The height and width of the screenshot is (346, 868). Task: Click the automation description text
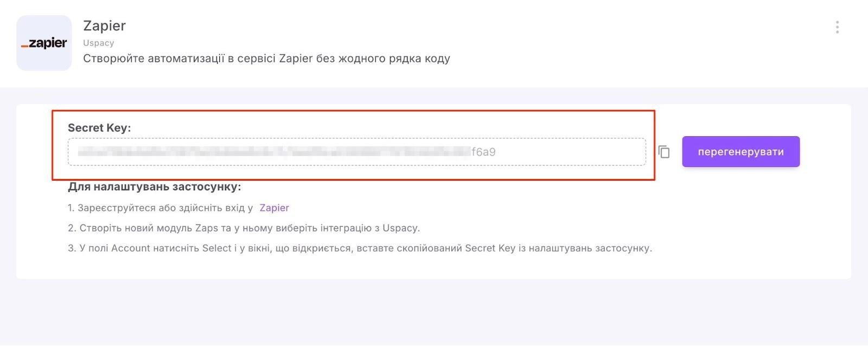[x=267, y=59]
